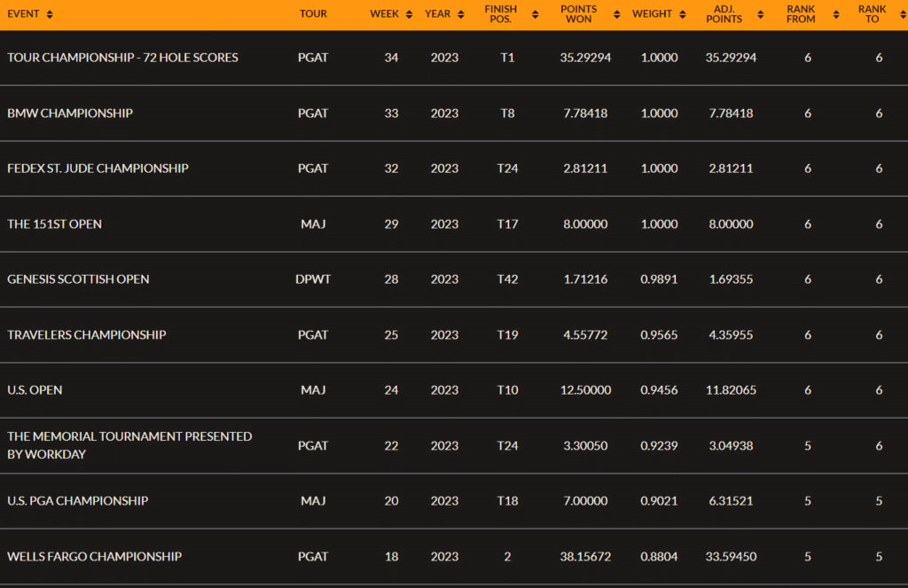The width and height of the screenshot is (908, 588).
Task: Select week 34 cell
Action: click(x=391, y=58)
